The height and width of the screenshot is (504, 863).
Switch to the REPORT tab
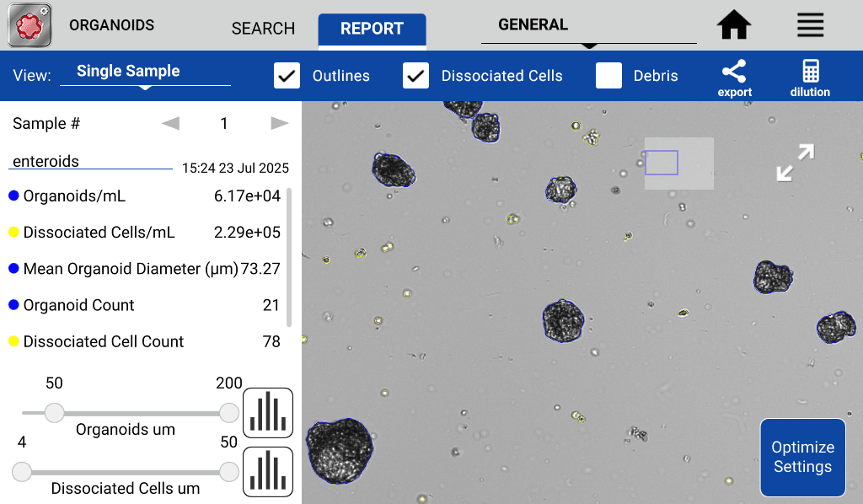coord(372,29)
